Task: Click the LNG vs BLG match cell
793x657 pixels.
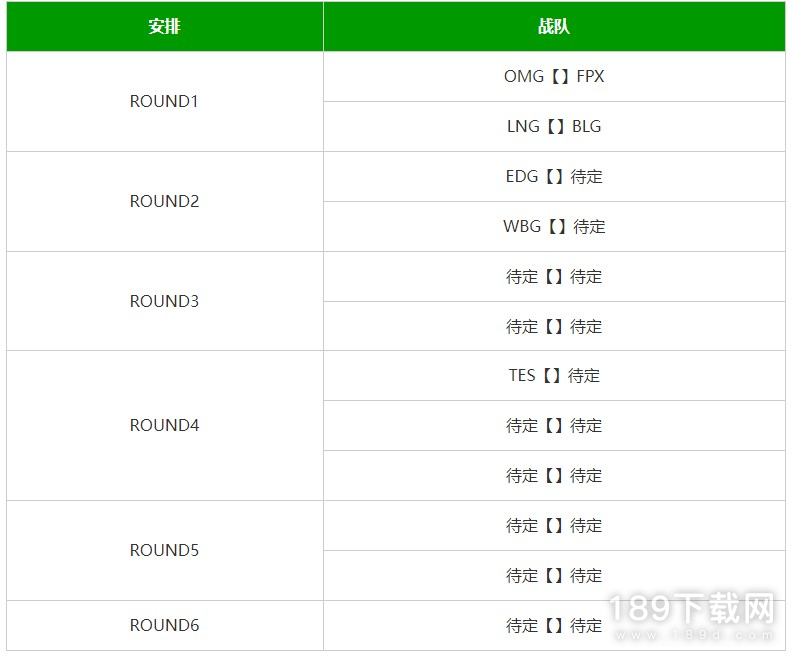Action: coord(554,126)
